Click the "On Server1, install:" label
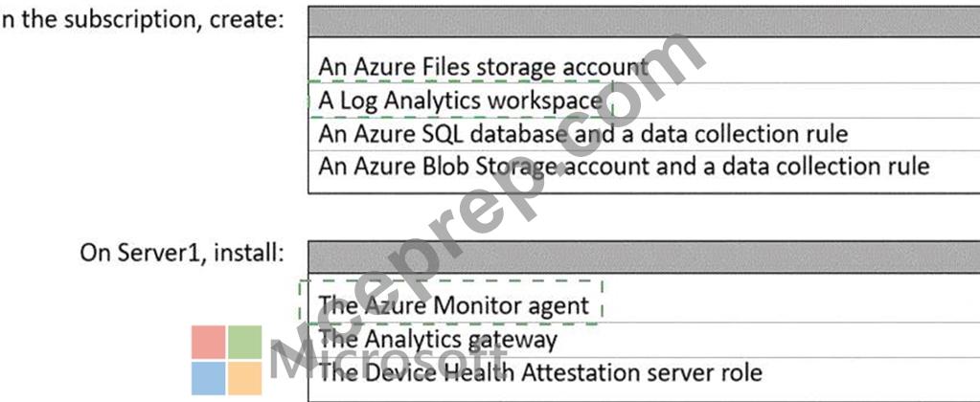980x402 pixels. pyautogui.click(x=183, y=254)
